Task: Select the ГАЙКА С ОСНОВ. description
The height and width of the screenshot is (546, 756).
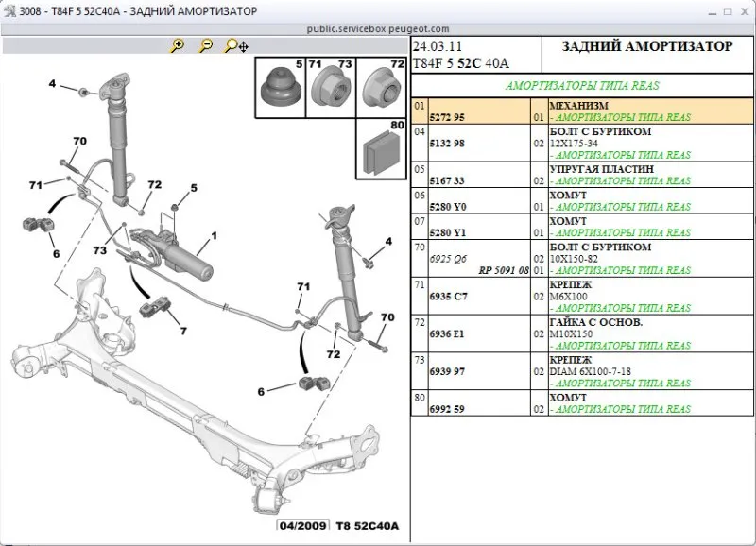Action: tap(596, 322)
